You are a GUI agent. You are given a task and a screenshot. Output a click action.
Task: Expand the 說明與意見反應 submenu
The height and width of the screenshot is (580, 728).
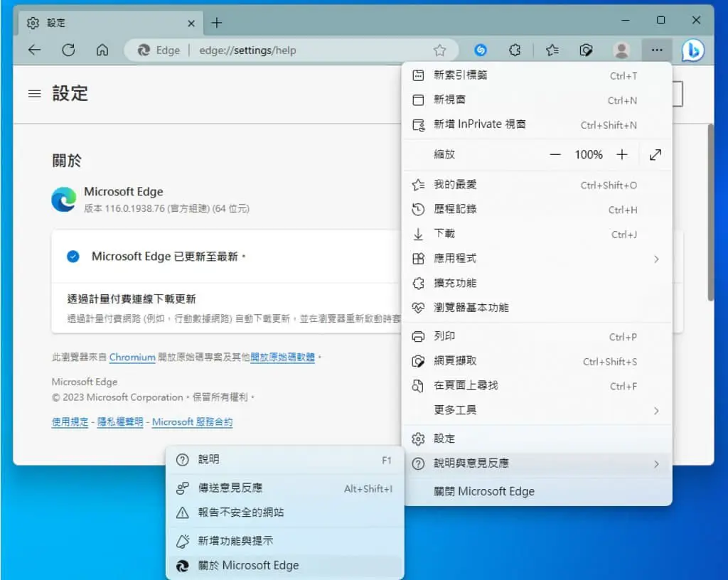pos(536,463)
